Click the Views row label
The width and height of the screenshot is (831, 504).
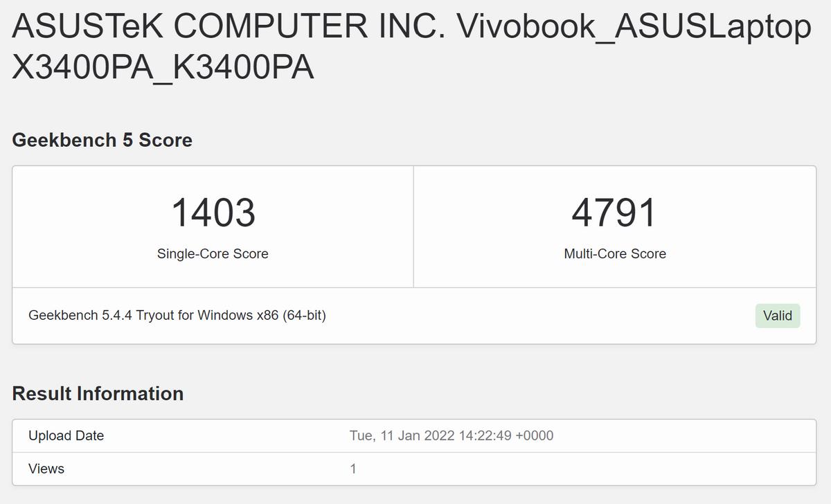[x=46, y=469]
